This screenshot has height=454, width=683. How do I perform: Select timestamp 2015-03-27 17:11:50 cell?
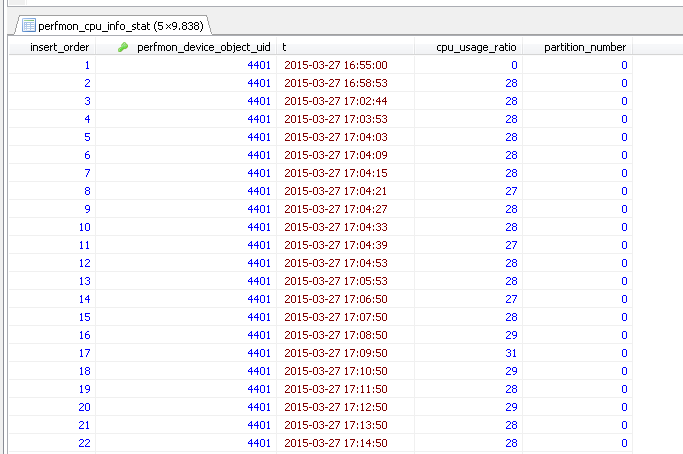(345, 389)
